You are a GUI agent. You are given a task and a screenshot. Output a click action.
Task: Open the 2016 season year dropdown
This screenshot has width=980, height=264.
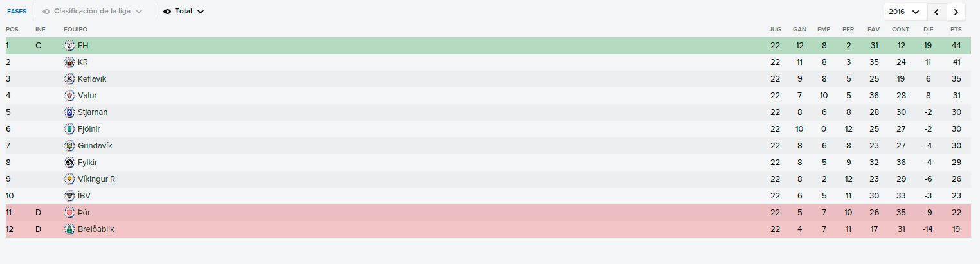[x=904, y=12]
